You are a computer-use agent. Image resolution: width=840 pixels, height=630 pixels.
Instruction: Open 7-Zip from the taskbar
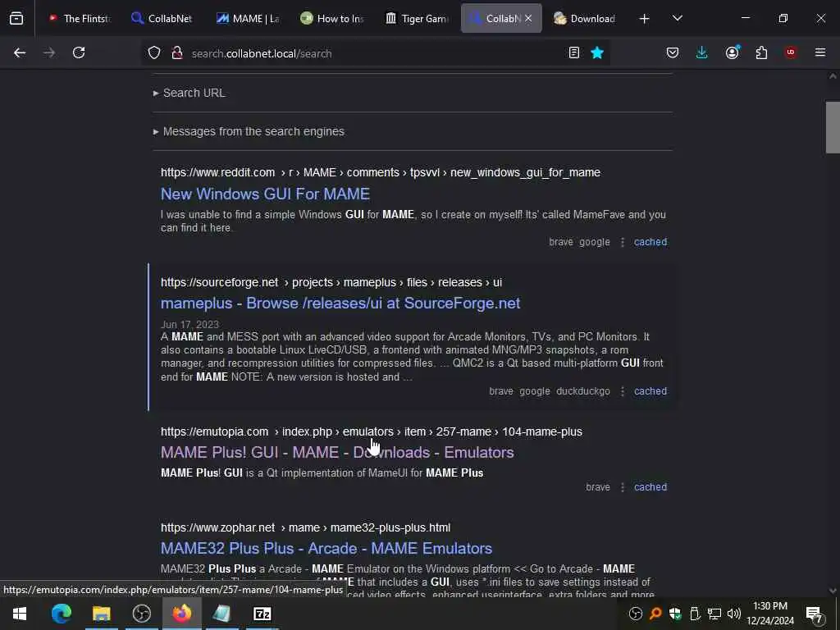coord(262,614)
